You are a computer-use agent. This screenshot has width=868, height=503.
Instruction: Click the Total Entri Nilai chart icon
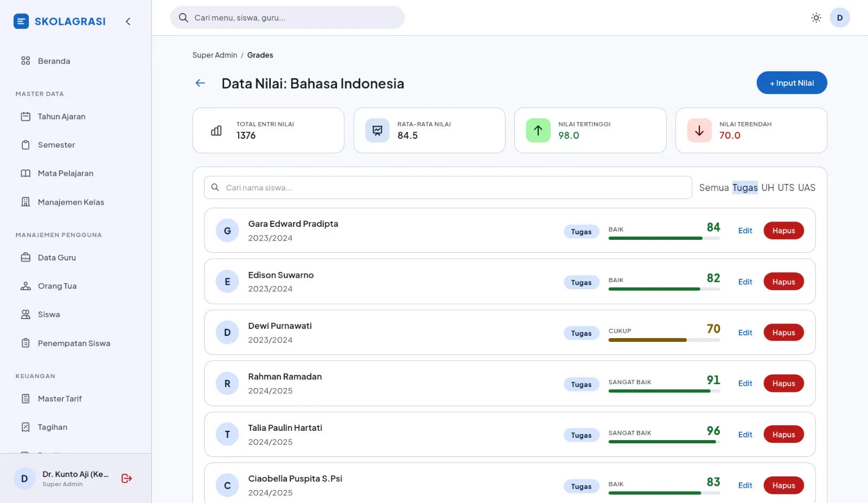216,131
